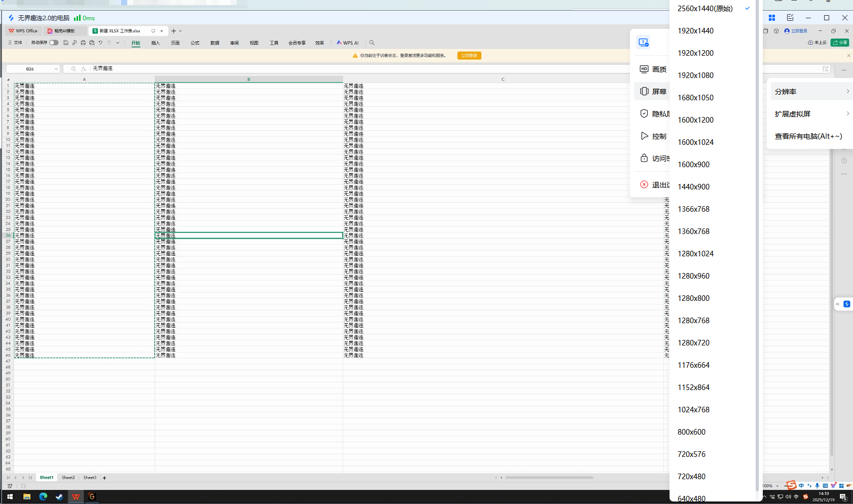Choose the 1280x720 resolution option
This screenshot has width=853, height=504.
click(x=693, y=343)
